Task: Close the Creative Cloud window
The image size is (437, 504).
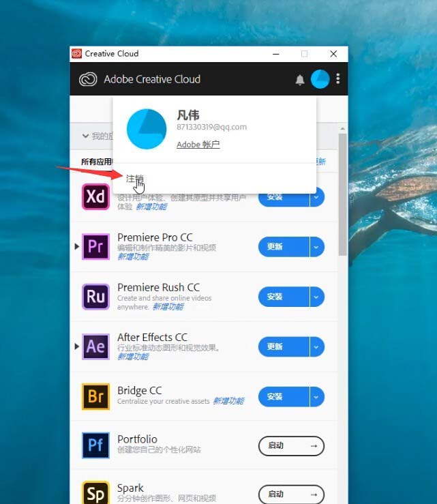Action: pos(333,54)
